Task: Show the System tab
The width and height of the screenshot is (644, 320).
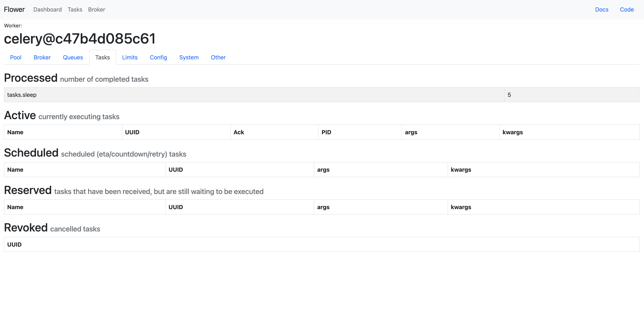Action: [189, 57]
